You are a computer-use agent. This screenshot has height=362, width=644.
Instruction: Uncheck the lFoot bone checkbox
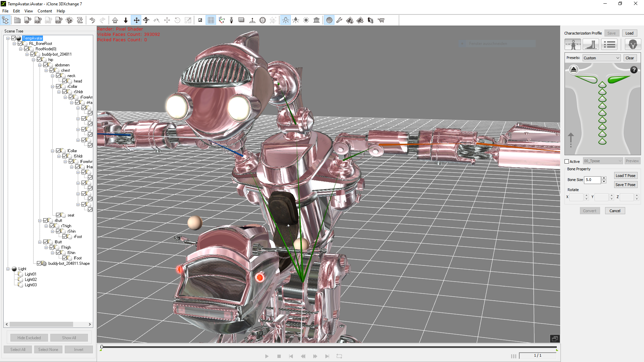click(x=65, y=258)
